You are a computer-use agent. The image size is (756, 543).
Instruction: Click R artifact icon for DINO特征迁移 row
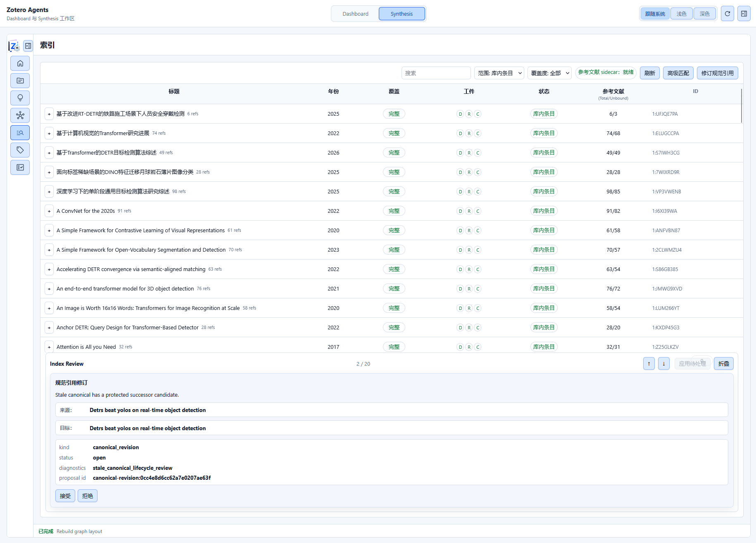coord(469,172)
